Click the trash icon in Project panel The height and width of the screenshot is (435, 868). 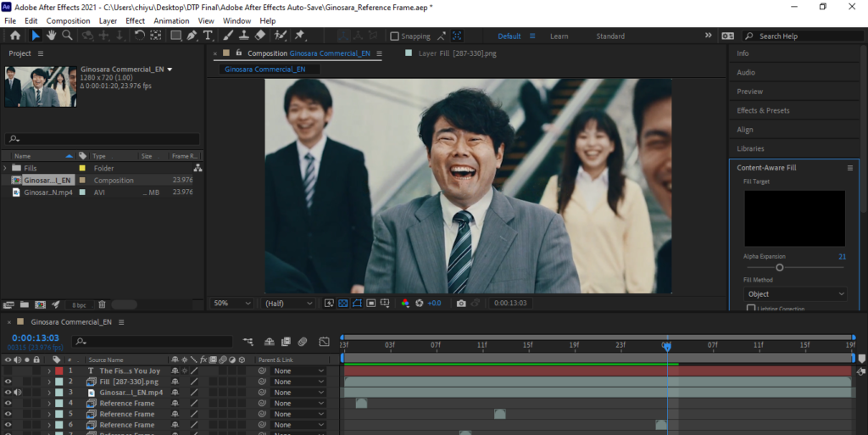102,304
